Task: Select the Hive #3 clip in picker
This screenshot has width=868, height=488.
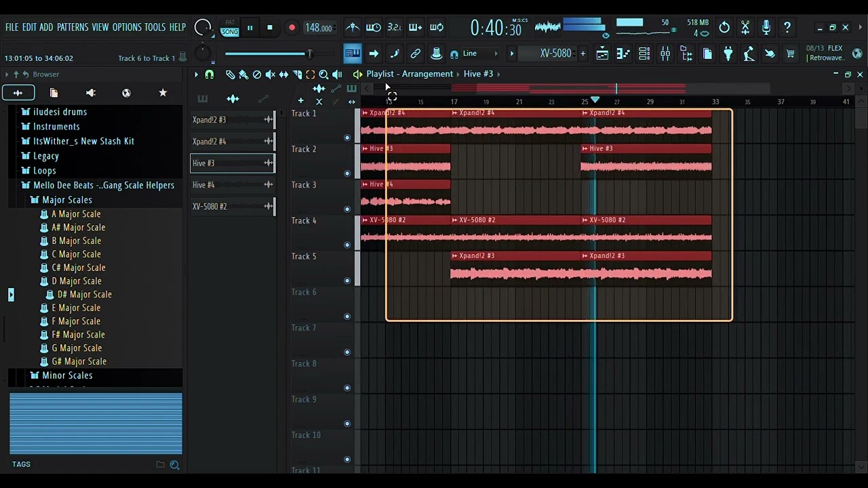Action: (232, 163)
